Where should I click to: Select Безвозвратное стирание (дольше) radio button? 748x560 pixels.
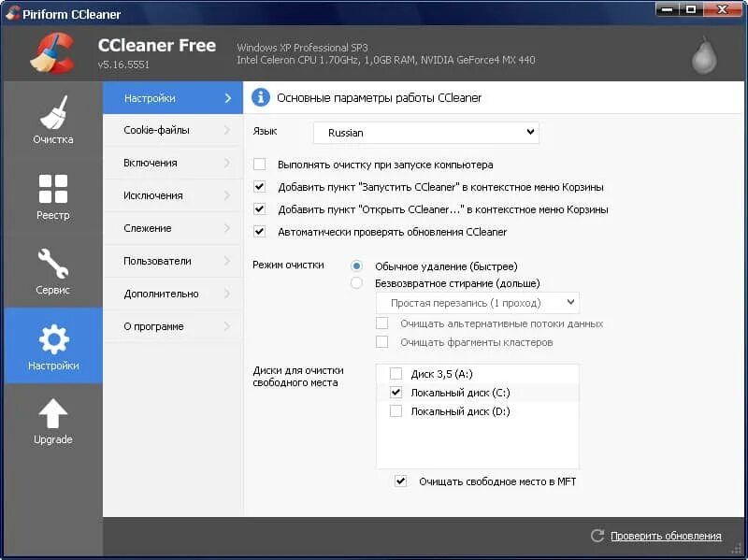coord(356,283)
